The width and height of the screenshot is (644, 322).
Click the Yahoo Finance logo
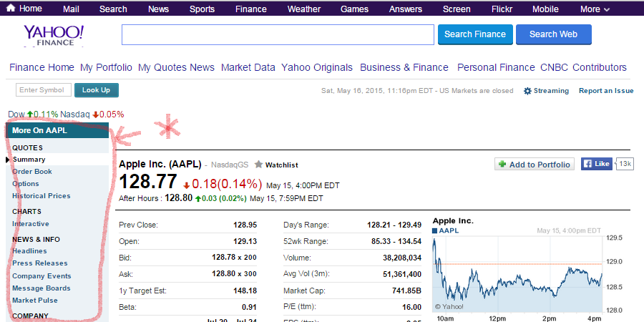coord(54,35)
